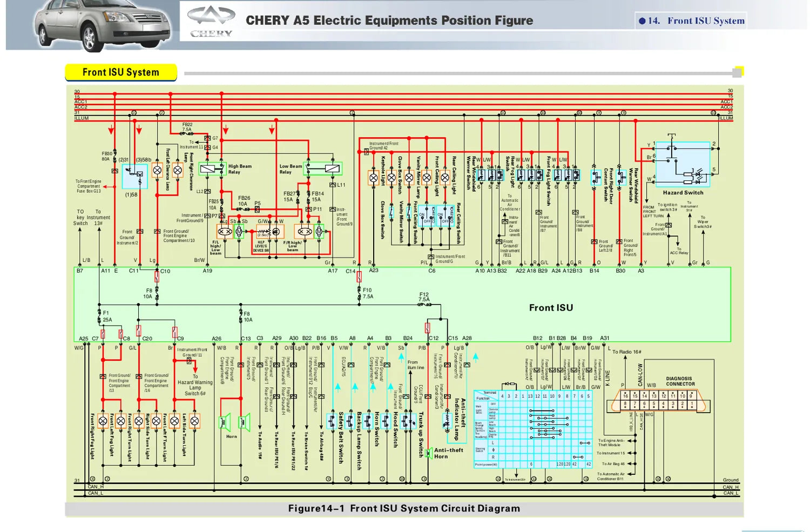Click the 'Hazard Switch' label
Screen dimensions: 810x532
coord(683,192)
